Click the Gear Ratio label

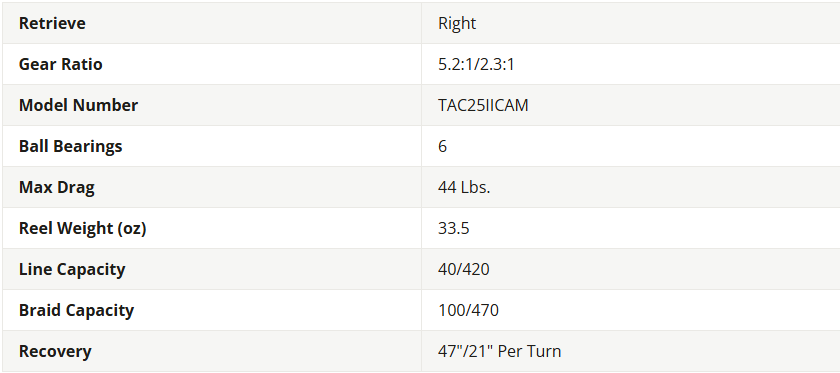click(x=61, y=64)
